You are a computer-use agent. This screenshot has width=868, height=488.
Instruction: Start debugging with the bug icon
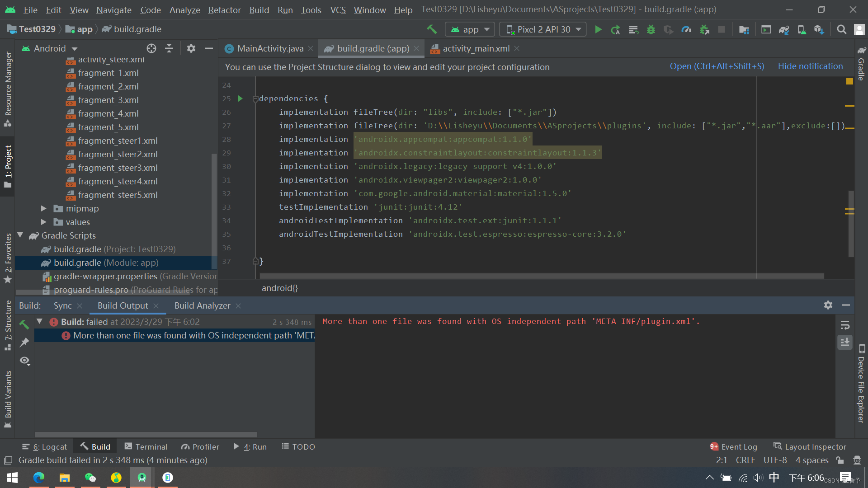[651, 29]
